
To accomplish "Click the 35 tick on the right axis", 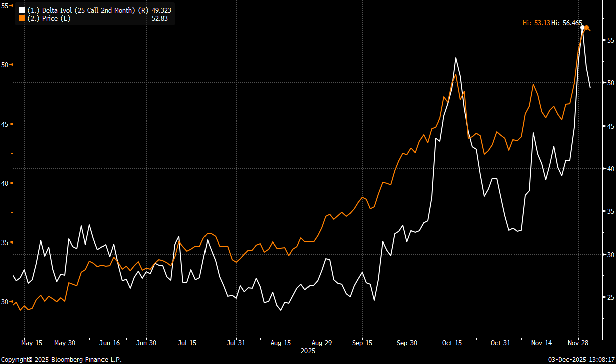I will pos(611,211).
